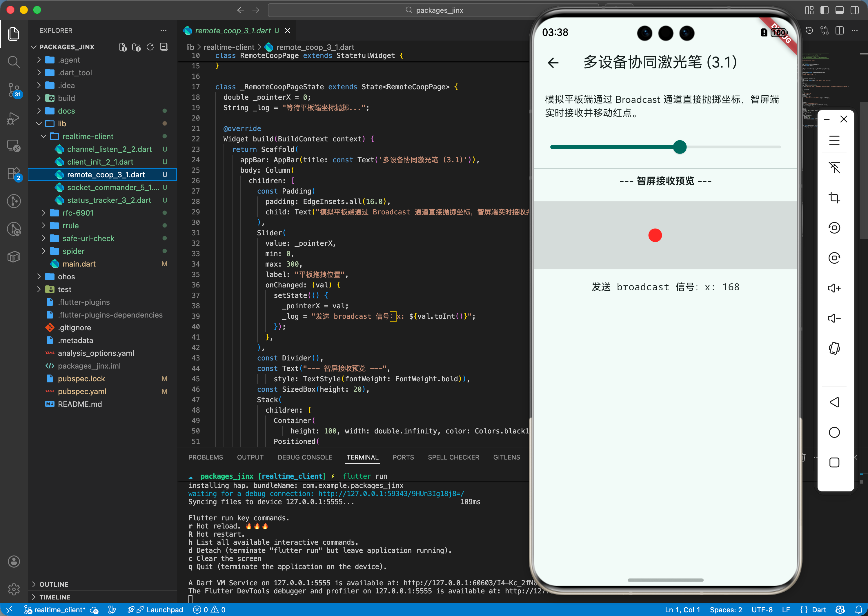Toggle the bottom panel layout button
This screenshot has width=868, height=616.
click(x=839, y=10)
